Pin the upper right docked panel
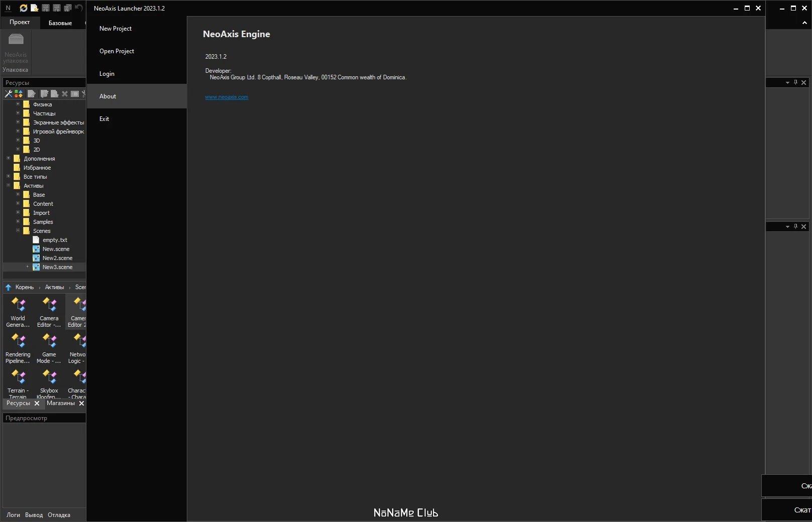 click(795, 82)
